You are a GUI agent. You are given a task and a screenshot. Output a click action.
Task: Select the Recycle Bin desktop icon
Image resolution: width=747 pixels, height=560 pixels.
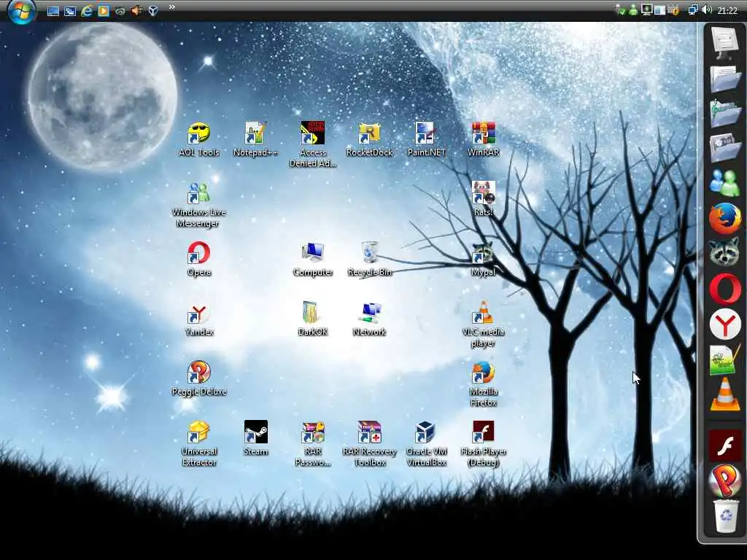coord(370,259)
